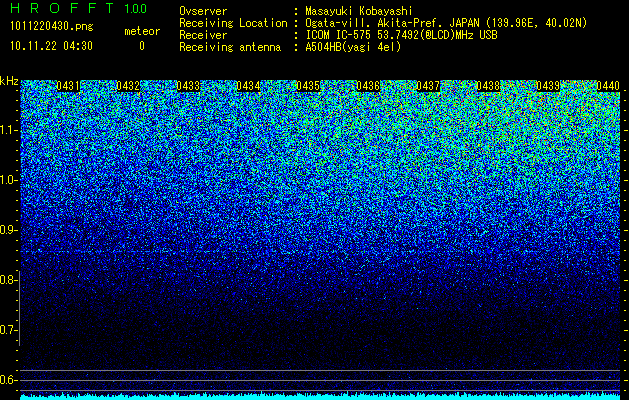Click the Ogata-vill. Akita-Pref. JAPAN location
The width and height of the screenshot is (629, 400).
(446, 23)
